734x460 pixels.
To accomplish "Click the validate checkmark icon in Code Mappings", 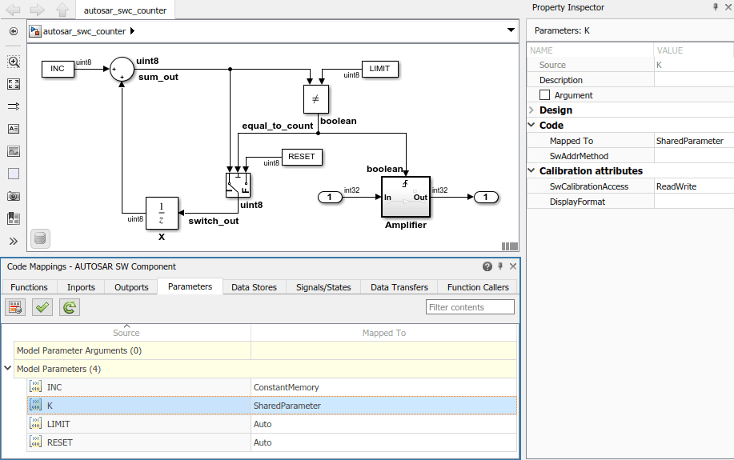I will pyautogui.click(x=42, y=308).
